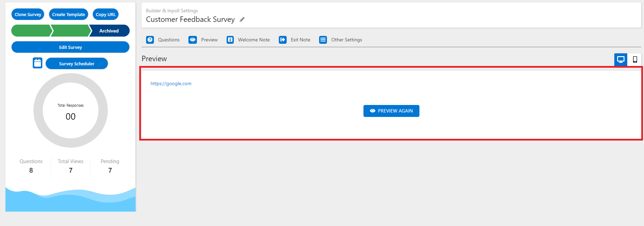644x226 pixels.
Task: Select the Archived status step
Action: (x=109, y=31)
